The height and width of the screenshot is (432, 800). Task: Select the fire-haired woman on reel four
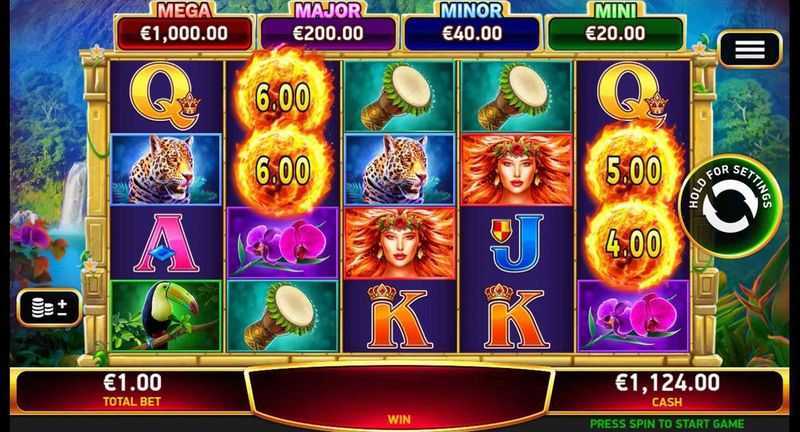(516, 170)
